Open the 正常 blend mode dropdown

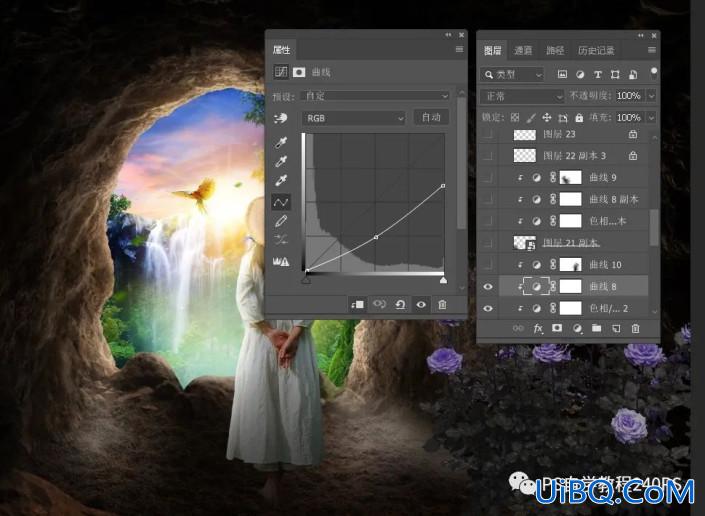pos(522,96)
